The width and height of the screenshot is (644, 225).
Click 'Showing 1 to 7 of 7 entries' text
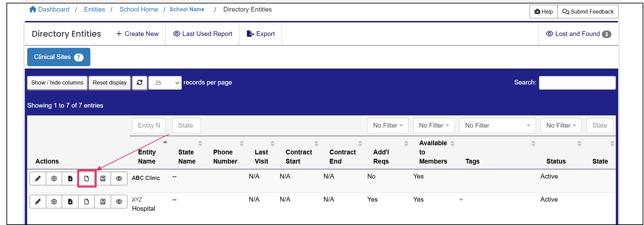65,106
